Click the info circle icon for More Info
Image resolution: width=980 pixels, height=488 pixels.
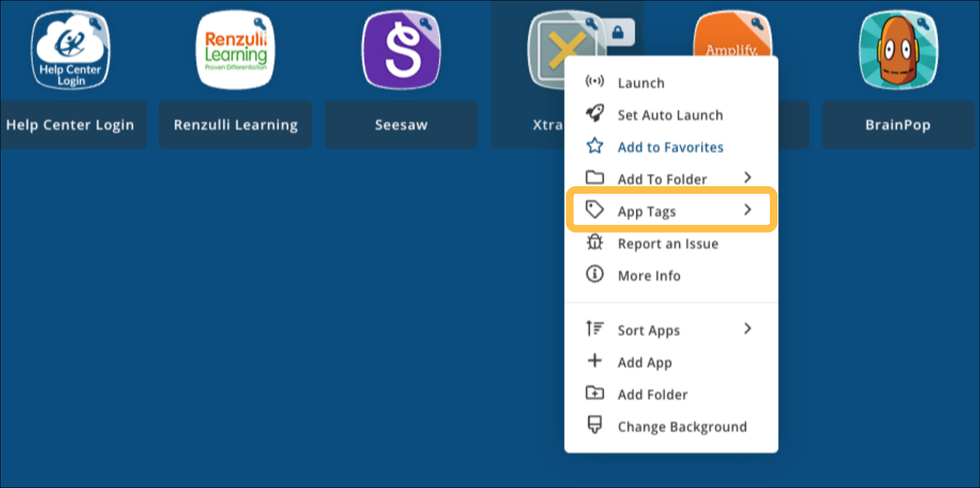(x=595, y=274)
